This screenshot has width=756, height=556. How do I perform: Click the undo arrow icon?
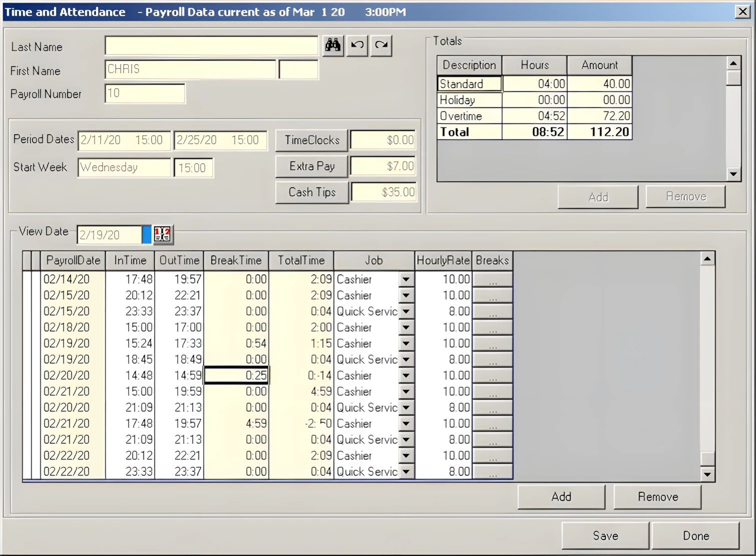357,46
